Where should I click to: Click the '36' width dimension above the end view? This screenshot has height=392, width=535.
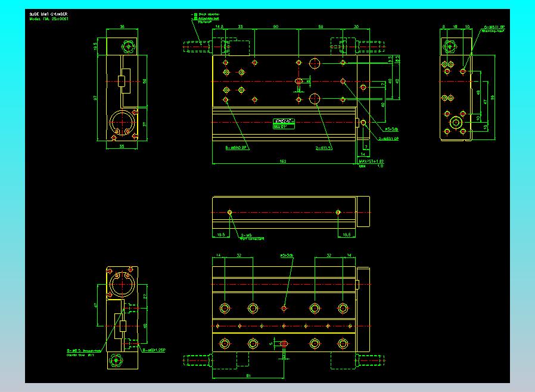point(122,26)
